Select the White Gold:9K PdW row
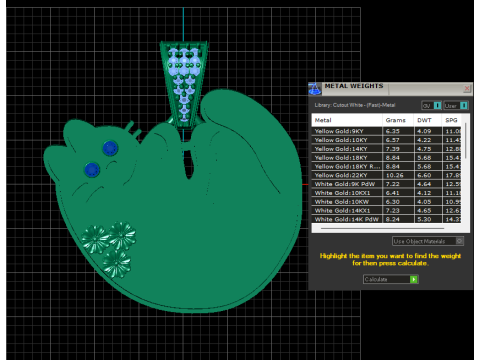The height and width of the screenshot is (360, 480). [387, 184]
